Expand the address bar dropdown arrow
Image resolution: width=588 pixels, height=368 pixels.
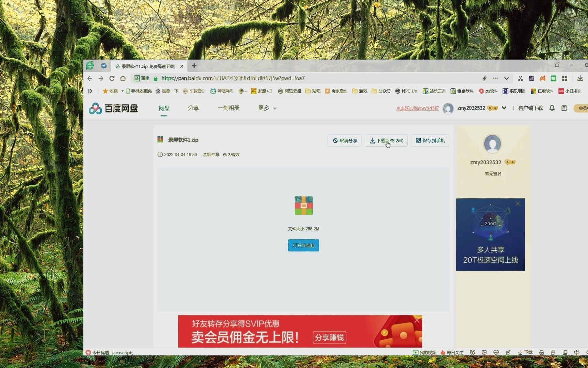tap(506, 78)
